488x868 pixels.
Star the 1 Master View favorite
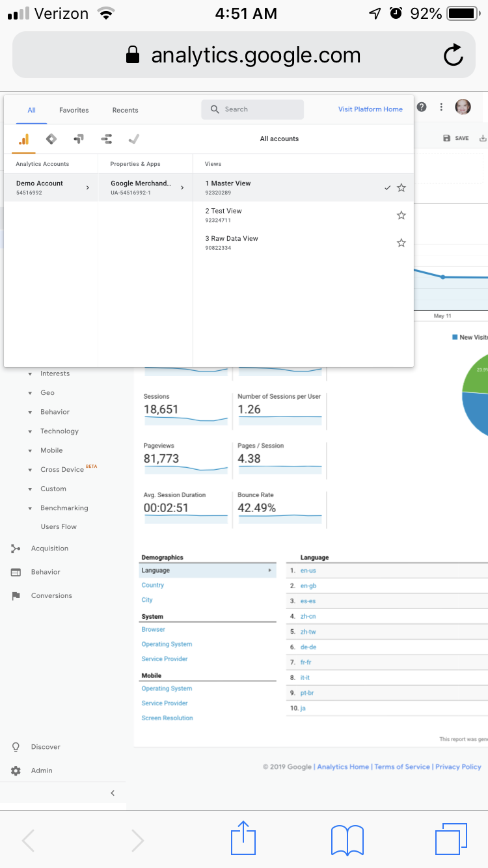[401, 187]
